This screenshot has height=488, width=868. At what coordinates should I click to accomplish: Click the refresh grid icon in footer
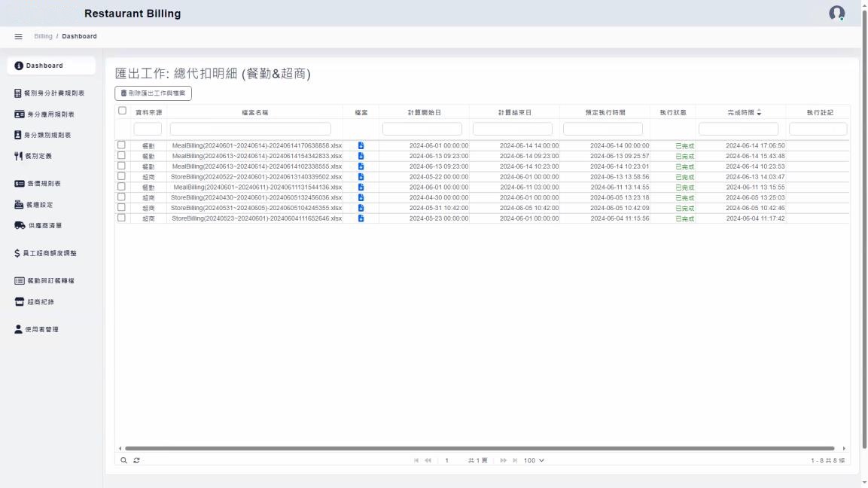136,460
